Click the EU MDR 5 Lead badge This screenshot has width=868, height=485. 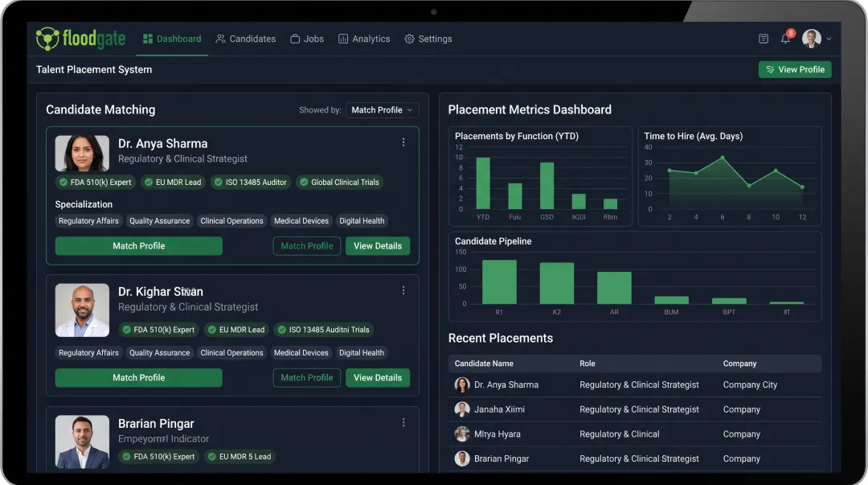(240, 457)
